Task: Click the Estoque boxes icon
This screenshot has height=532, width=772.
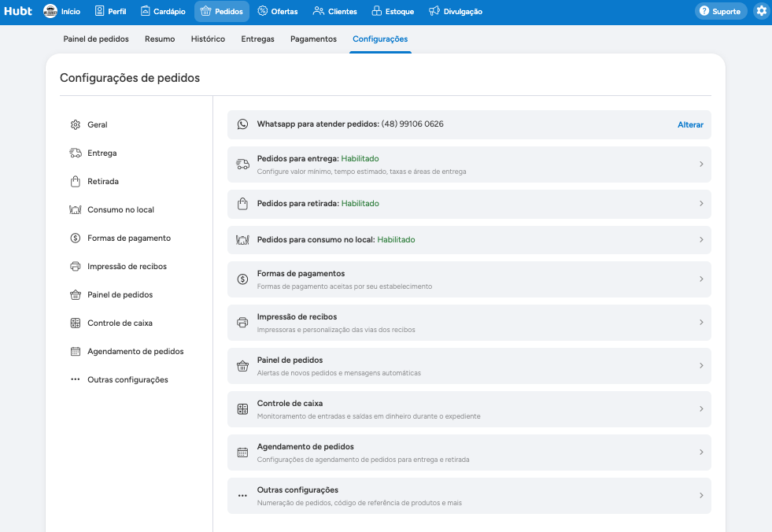Action: 377,11
